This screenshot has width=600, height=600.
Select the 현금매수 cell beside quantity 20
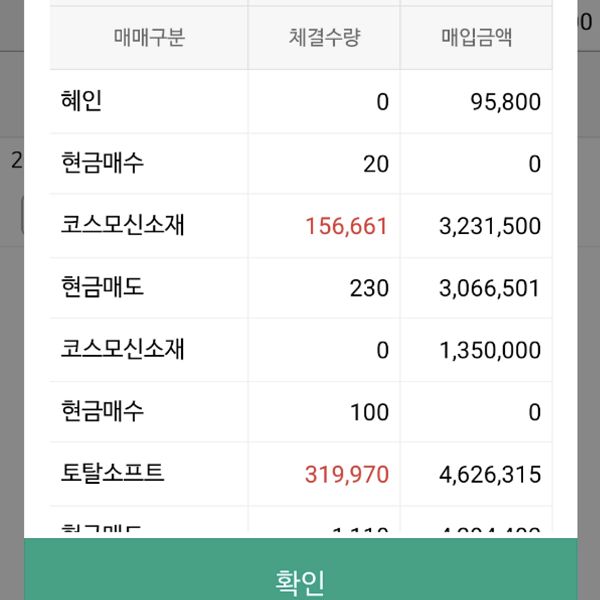tap(102, 163)
